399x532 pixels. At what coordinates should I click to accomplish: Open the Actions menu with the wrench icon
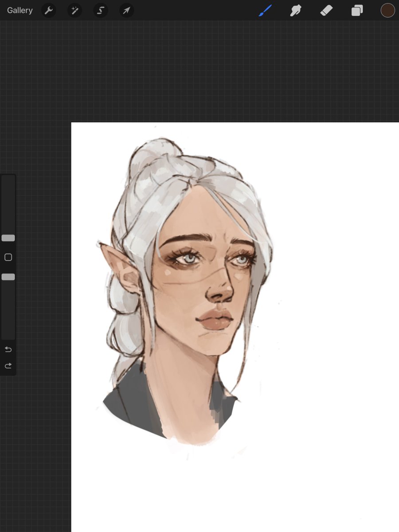[49, 10]
